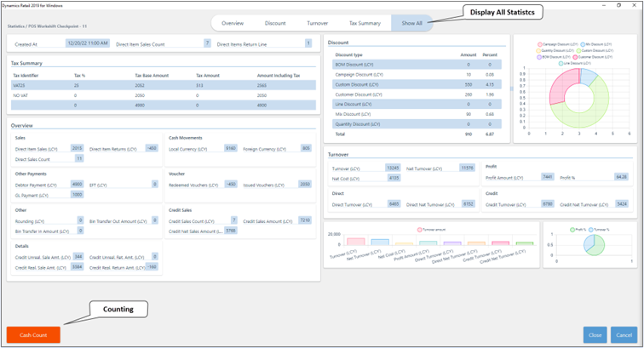The width and height of the screenshot is (644, 348).
Task: Click the green slice of the profit pie chart
Action: (596, 248)
